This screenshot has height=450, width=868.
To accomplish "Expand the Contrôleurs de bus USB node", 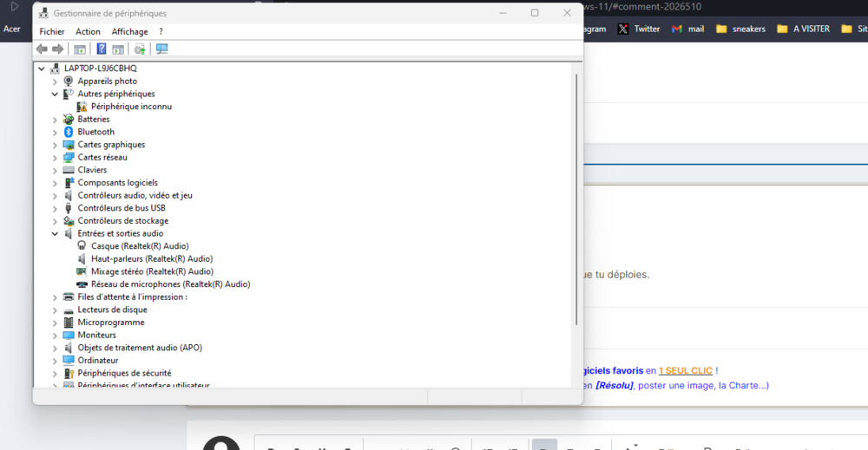I will [x=55, y=208].
